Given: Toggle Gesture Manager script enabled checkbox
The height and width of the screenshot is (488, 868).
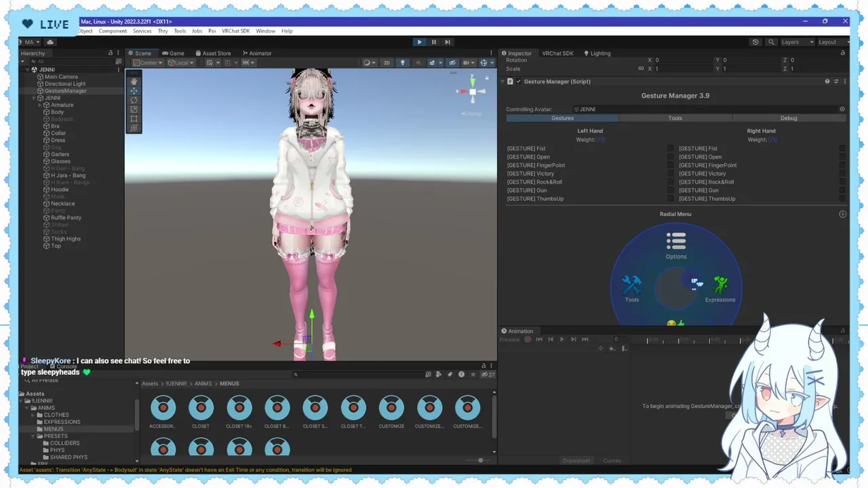Looking at the screenshot, I should pos(518,81).
